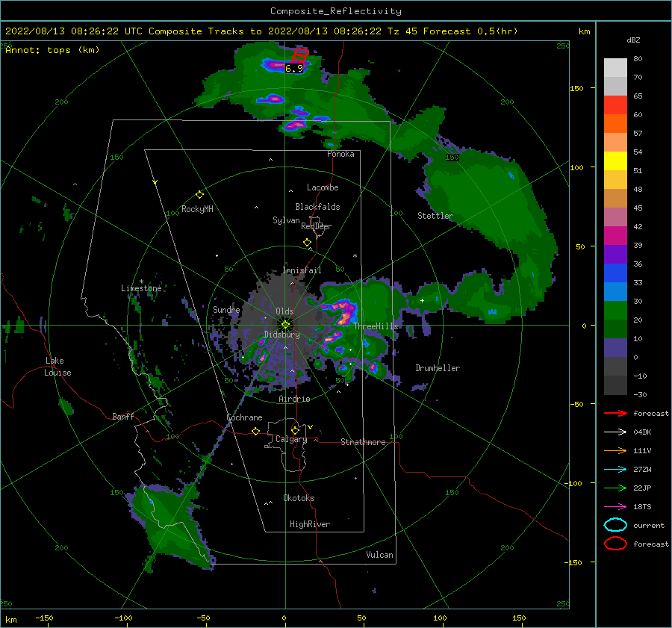The height and width of the screenshot is (628, 672).
Task: Click the Ponoka city label
Action: 340,154
